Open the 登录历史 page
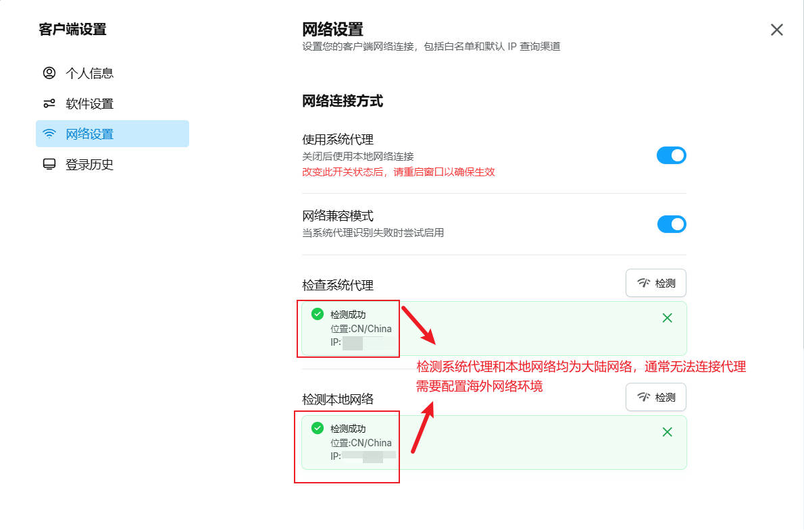 [89, 164]
